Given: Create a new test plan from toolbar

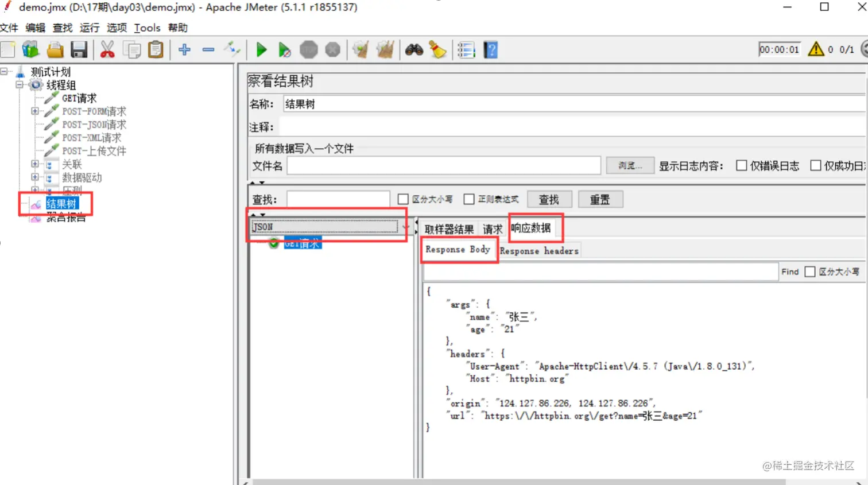Looking at the screenshot, I should click(x=8, y=50).
